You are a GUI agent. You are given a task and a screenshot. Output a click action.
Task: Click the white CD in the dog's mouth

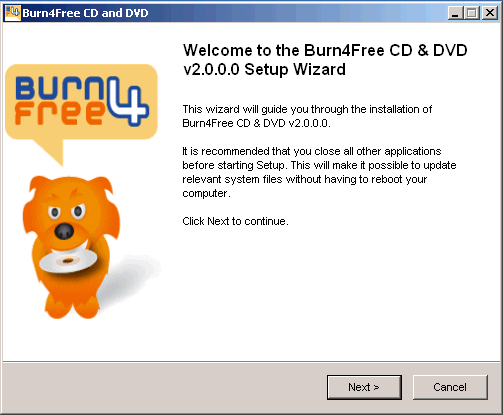tap(68, 261)
